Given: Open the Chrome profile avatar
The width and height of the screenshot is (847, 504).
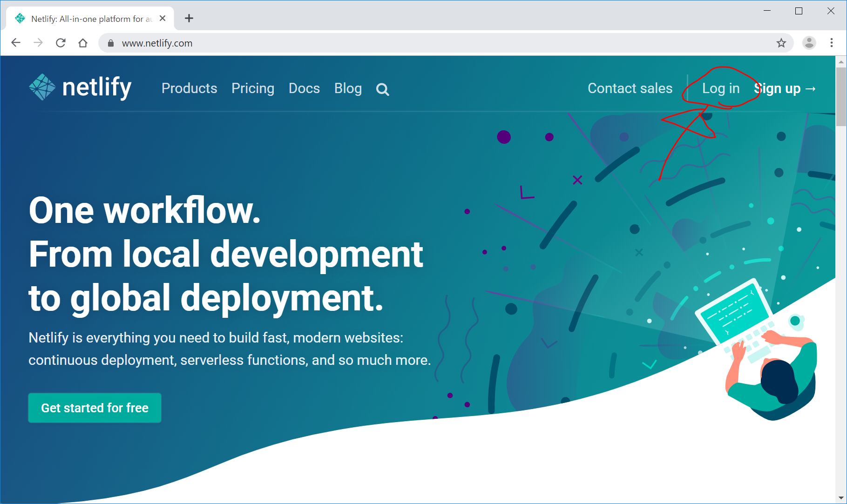Looking at the screenshot, I should coord(809,43).
